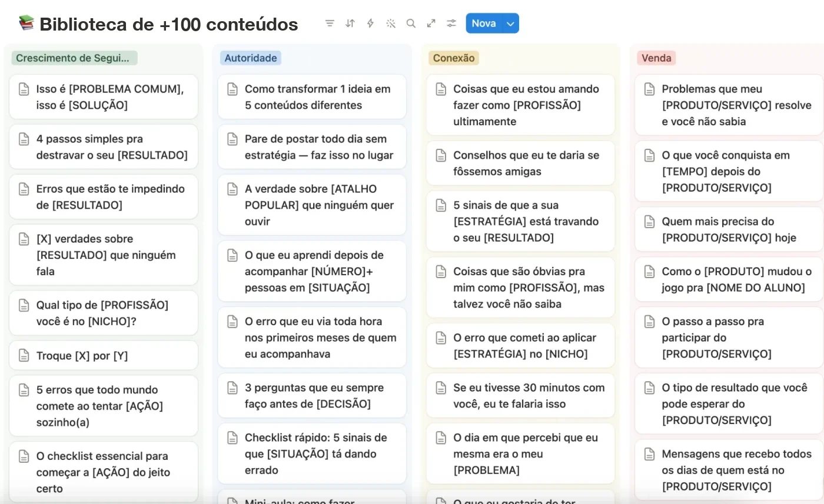Open automations lightning bolt icon
Image resolution: width=824 pixels, height=504 pixels.
(370, 24)
